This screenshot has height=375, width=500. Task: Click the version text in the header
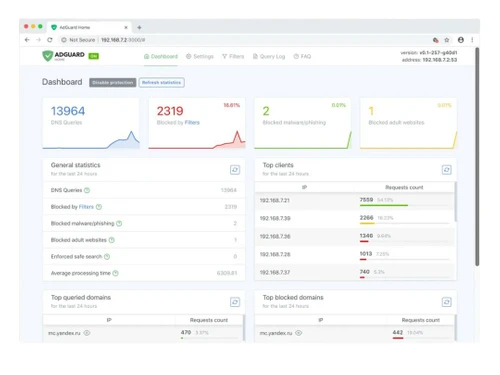pos(429,53)
